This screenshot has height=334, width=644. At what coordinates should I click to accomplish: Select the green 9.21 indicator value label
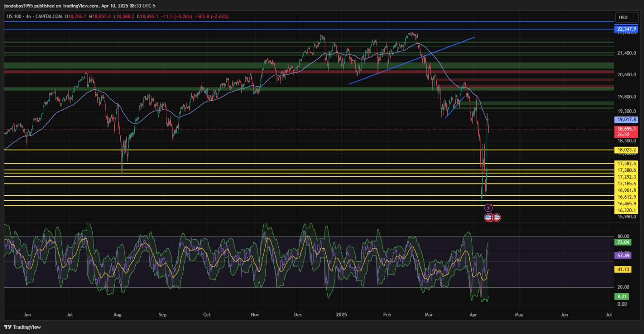tap(623, 296)
